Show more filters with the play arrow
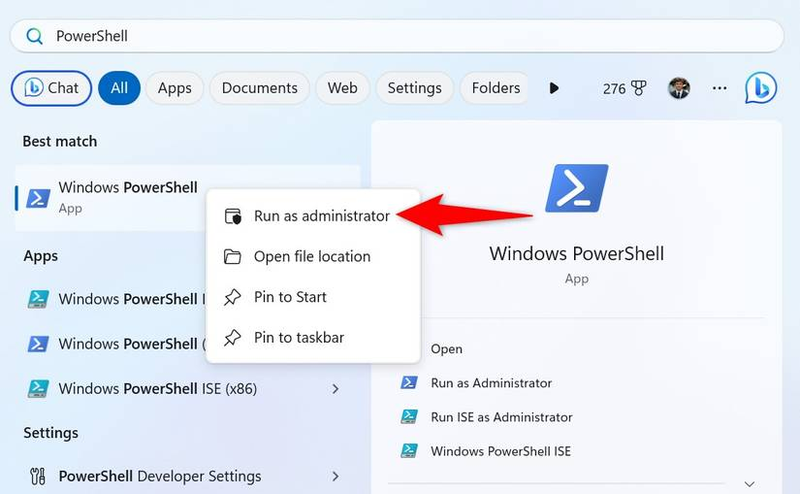Viewport: 800px width, 494px height. pos(554,88)
